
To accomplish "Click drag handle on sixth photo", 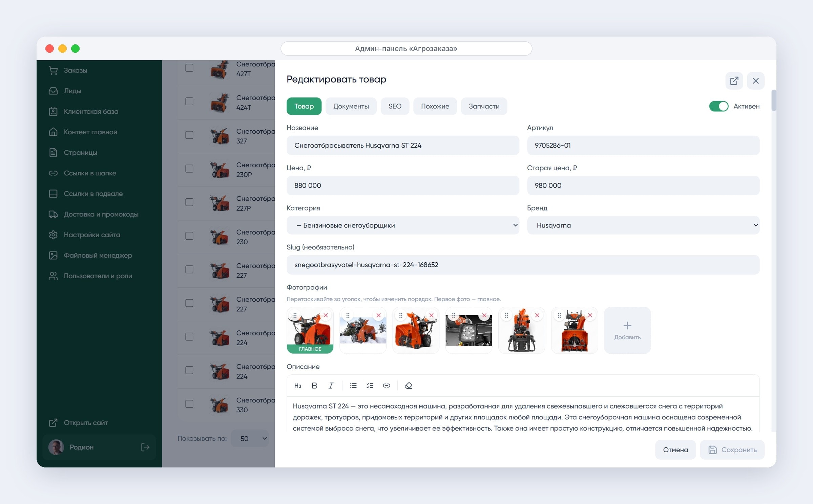I will (x=559, y=315).
